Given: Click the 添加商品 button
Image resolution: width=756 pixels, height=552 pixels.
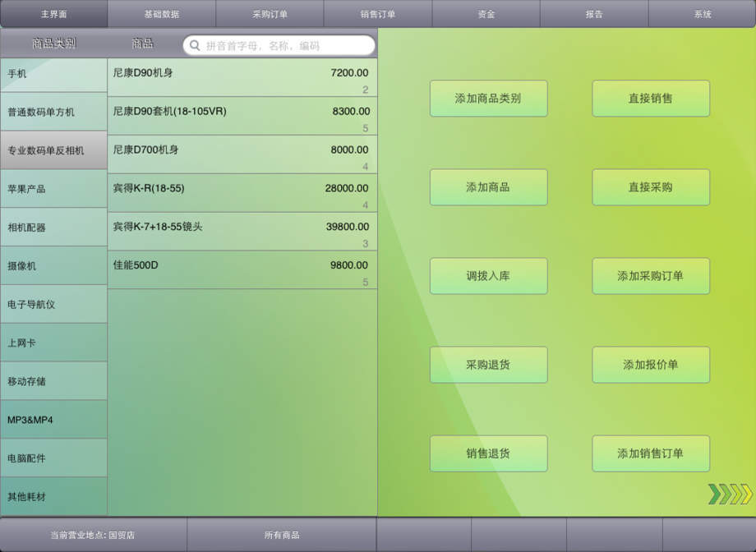Looking at the screenshot, I should pos(488,187).
